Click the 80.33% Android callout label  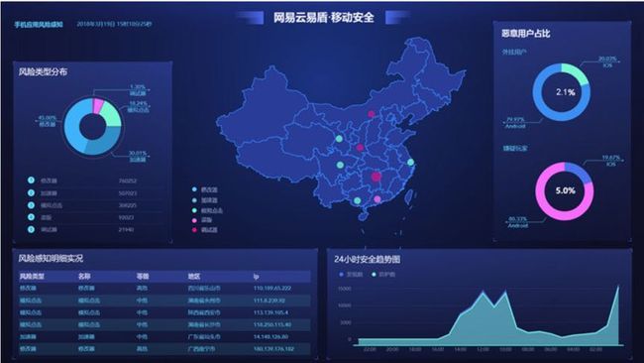pyautogui.click(x=517, y=222)
